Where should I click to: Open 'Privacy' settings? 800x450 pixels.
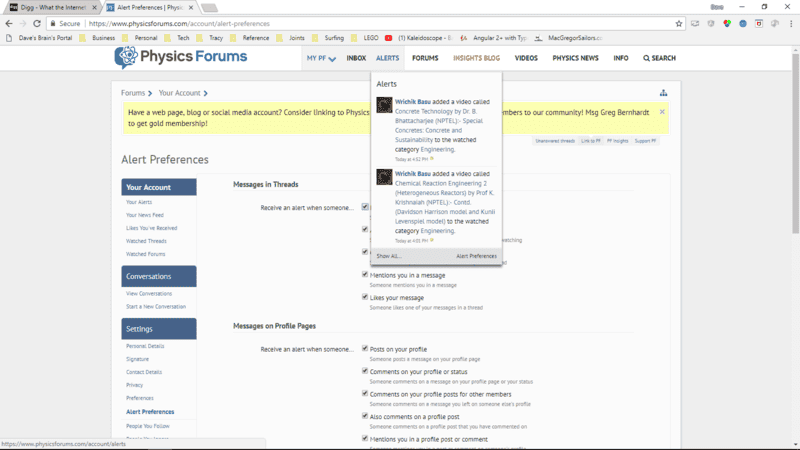[135, 385]
